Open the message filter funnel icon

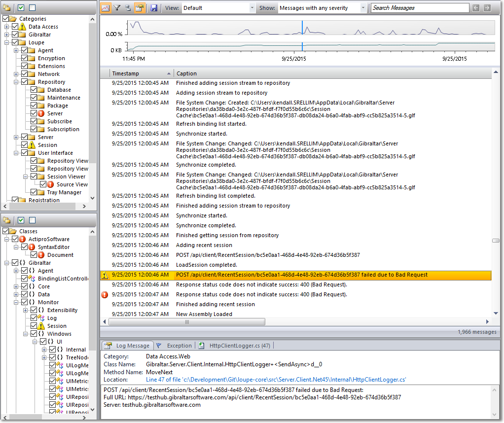pyautogui.click(x=117, y=7)
